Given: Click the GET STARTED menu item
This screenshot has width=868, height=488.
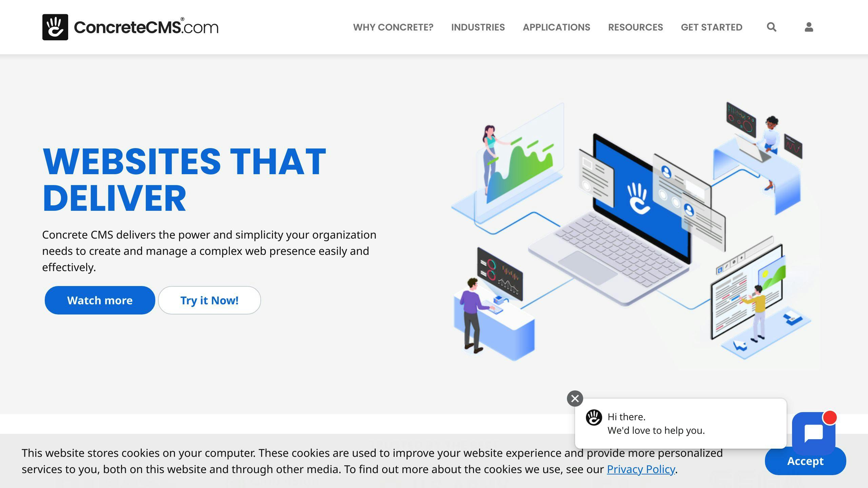Looking at the screenshot, I should tap(712, 27).
